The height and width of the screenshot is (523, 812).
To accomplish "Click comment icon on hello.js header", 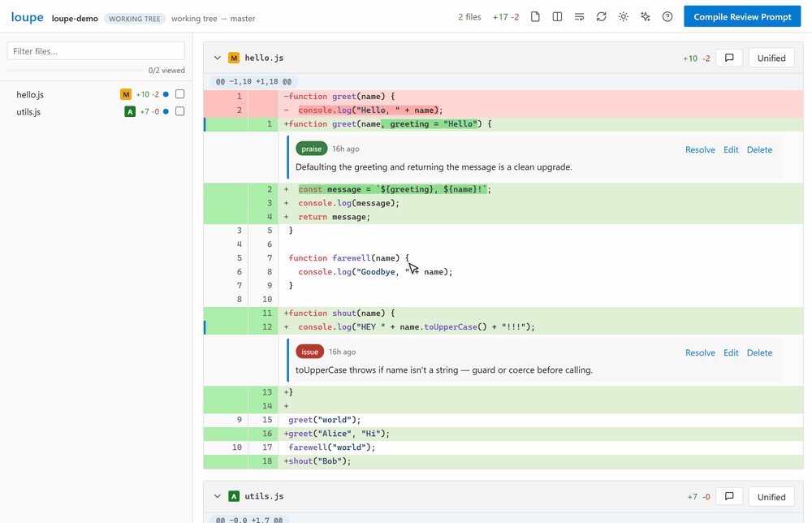I will (x=729, y=58).
